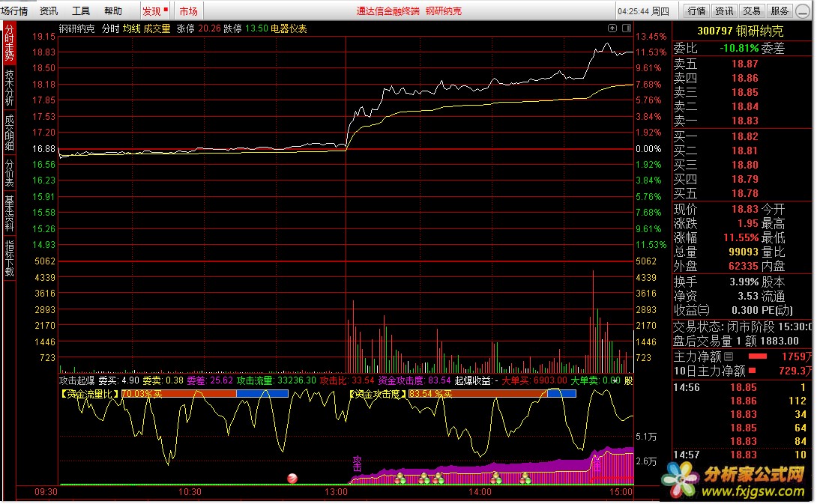817x504 pixels.
Task: Click the magenta 攻击 marker near 13:00
Action: tap(357, 464)
